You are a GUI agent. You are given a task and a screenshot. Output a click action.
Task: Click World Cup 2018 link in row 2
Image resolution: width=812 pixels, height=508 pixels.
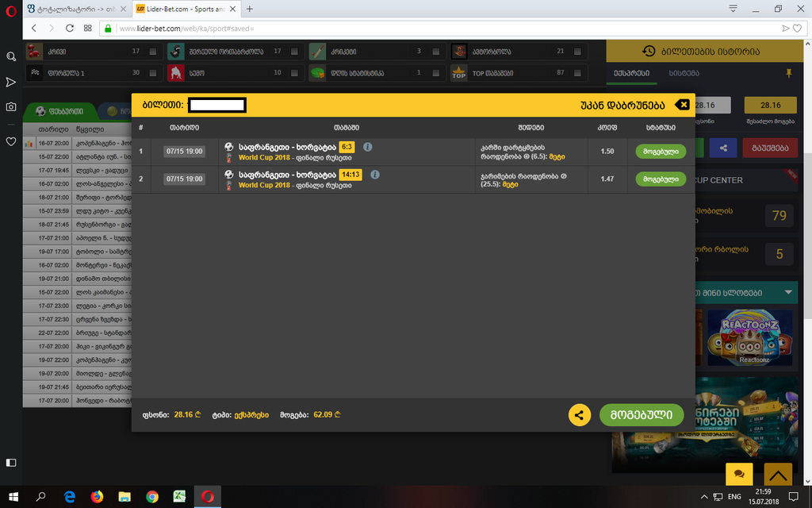tap(264, 185)
